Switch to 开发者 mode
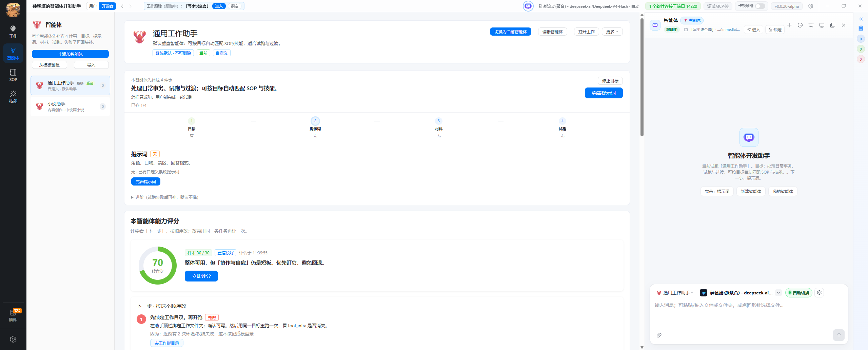The width and height of the screenshot is (868, 350). (x=107, y=6)
